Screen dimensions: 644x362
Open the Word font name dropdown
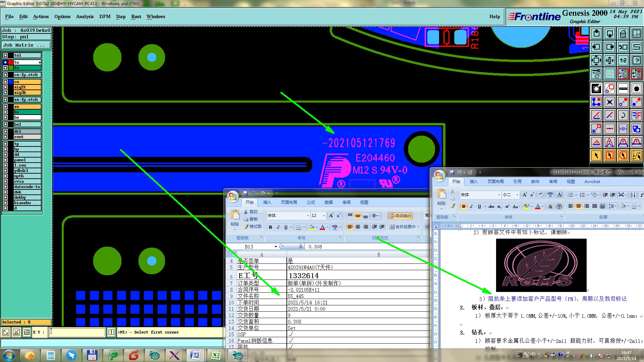click(499, 195)
